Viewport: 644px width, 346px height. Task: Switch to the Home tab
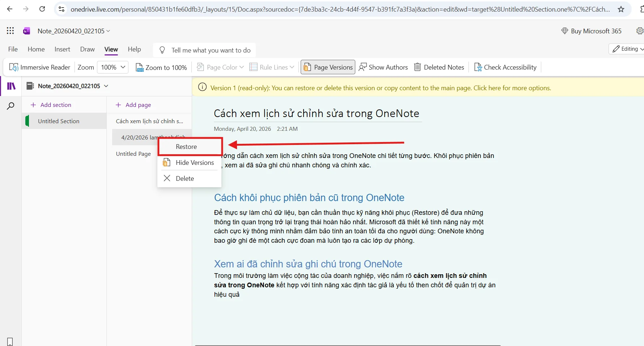[36, 49]
